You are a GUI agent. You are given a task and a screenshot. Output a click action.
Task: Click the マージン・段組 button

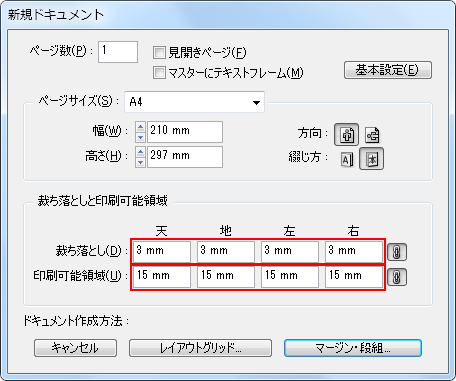353,348
